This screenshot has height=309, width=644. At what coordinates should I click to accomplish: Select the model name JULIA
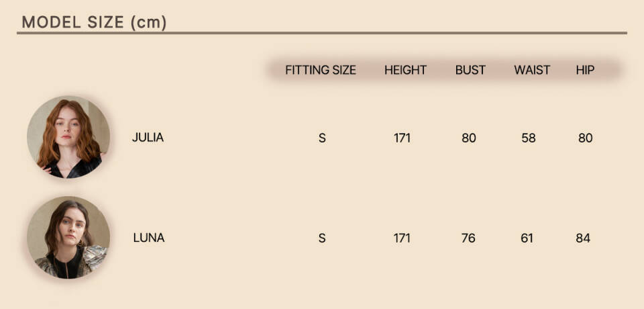[148, 138]
